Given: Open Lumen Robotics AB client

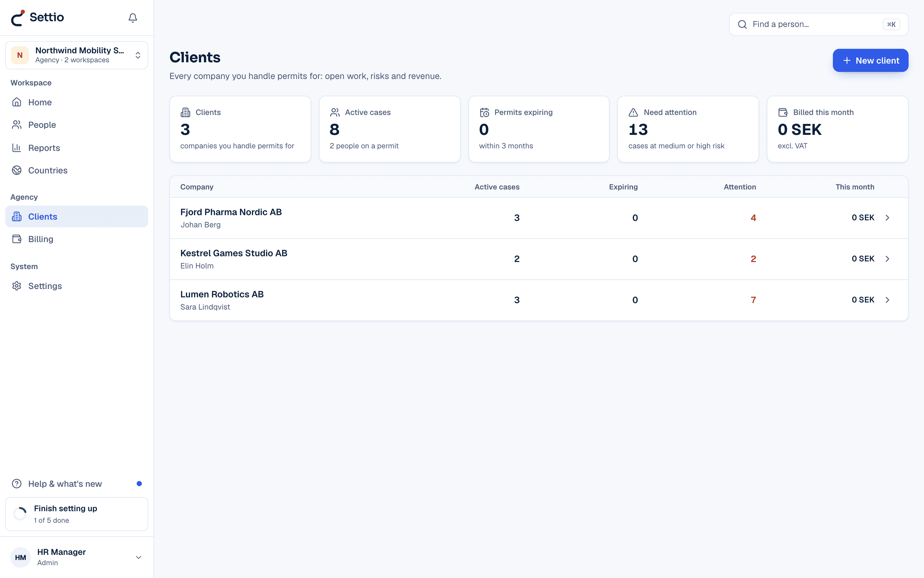Looking at the screenshot, I should [539, 300].
